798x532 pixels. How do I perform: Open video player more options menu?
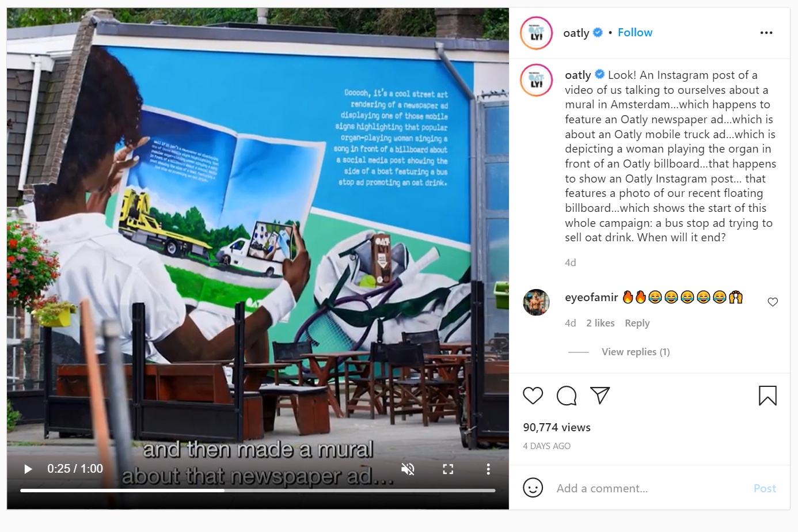[488, 469]
